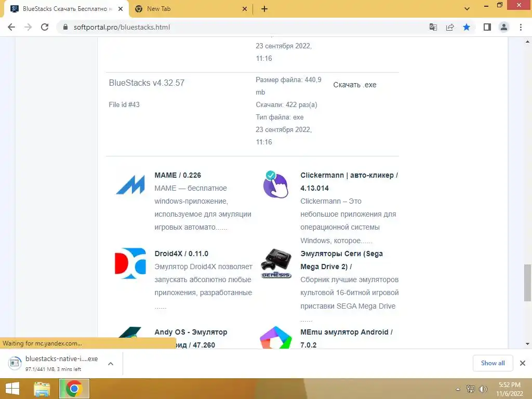
Task: Click the BlueStacks v4.32.57 title text
Action: (x=147, y=83)
